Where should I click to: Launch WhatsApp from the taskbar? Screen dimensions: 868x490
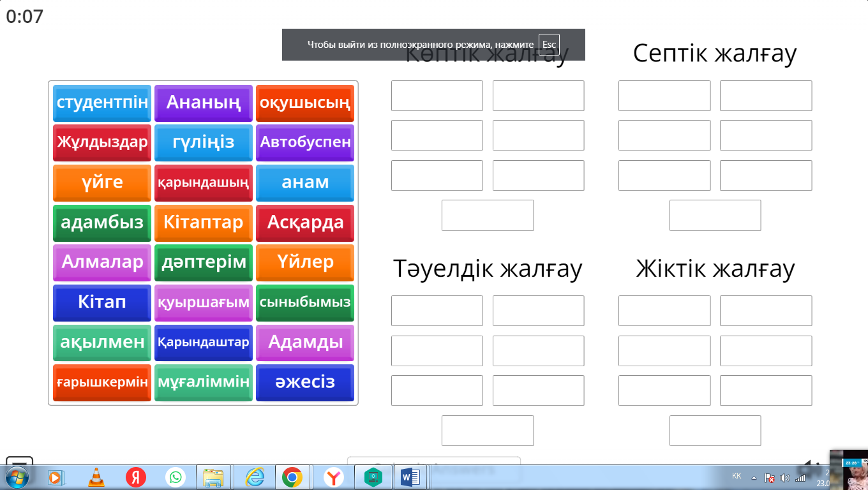pos(175,477)
